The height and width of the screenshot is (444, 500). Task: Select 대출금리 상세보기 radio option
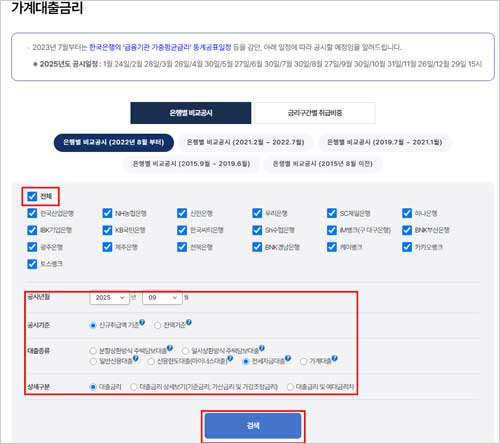click(x=134, y=387)
